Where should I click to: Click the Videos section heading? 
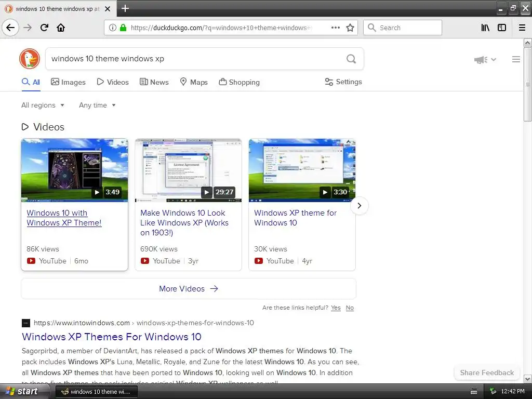(43, 127)
